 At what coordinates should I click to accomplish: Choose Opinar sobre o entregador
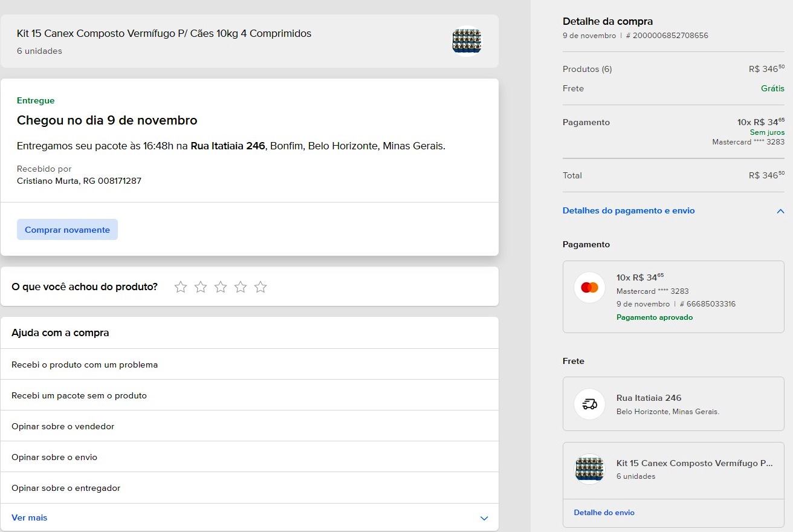click(x=250, y=488)
